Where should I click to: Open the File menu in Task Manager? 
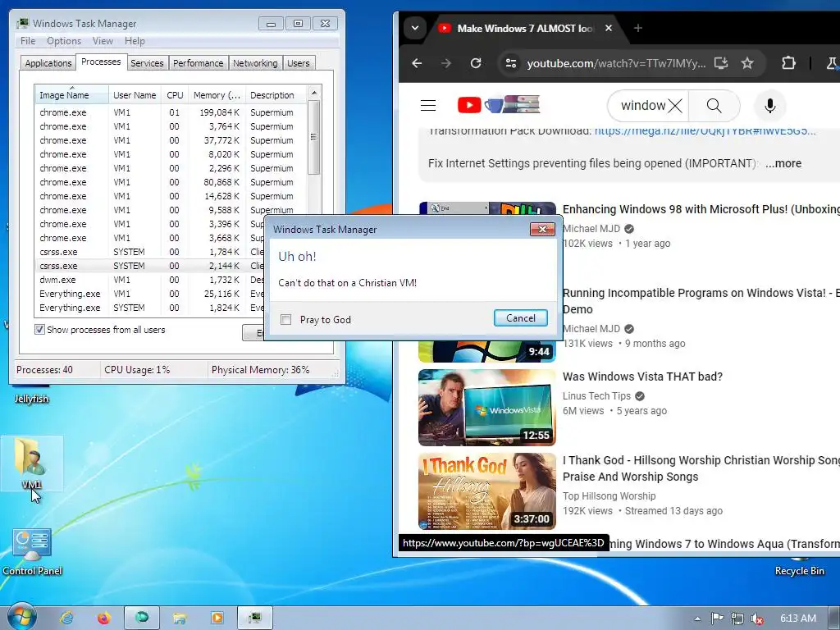click(28, 41)
